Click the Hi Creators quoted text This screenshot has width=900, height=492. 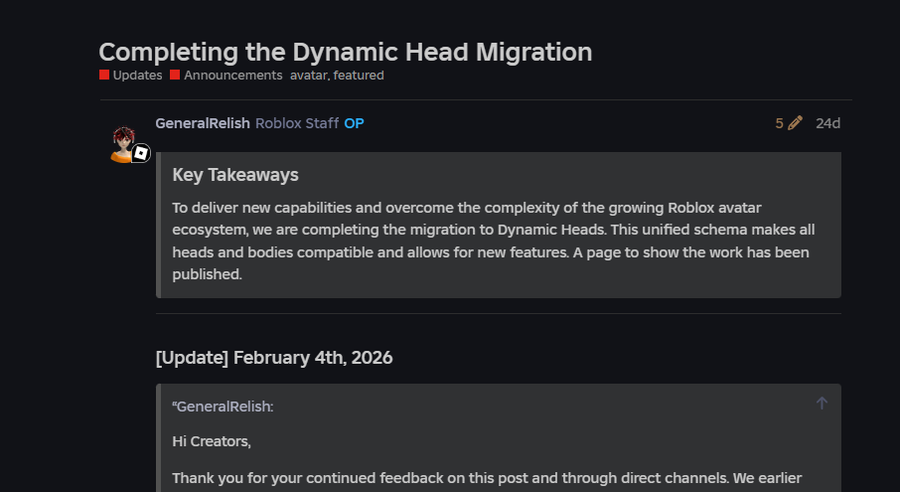tap(211, 441)
